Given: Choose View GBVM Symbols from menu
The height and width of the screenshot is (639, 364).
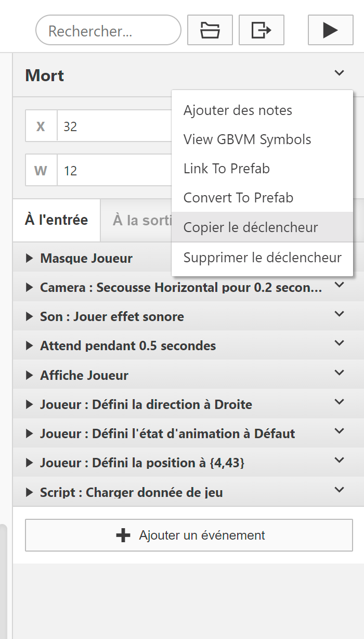Looking at the screenshot, I should [x=247, y=139].
